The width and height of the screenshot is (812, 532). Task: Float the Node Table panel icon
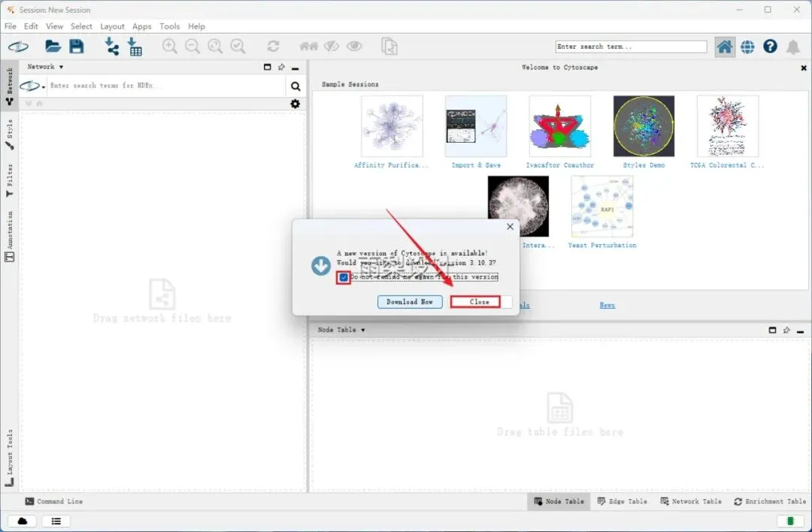tap(772, 330)
